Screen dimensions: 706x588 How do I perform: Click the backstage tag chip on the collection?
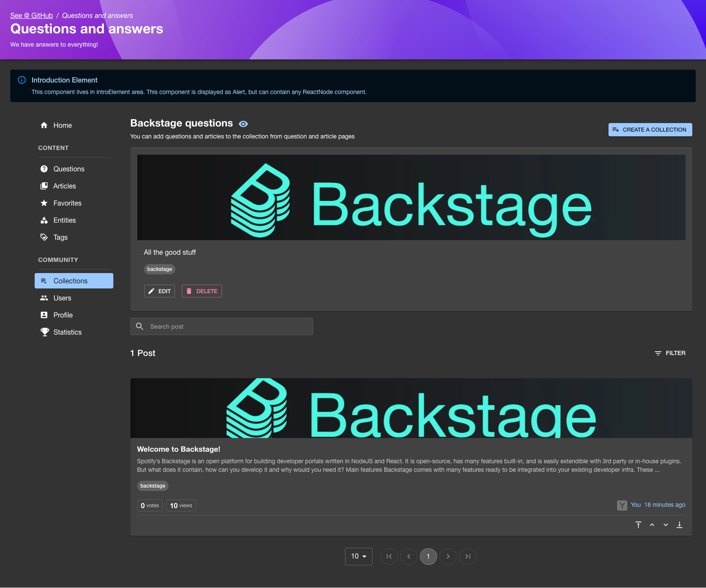point(160,269)
